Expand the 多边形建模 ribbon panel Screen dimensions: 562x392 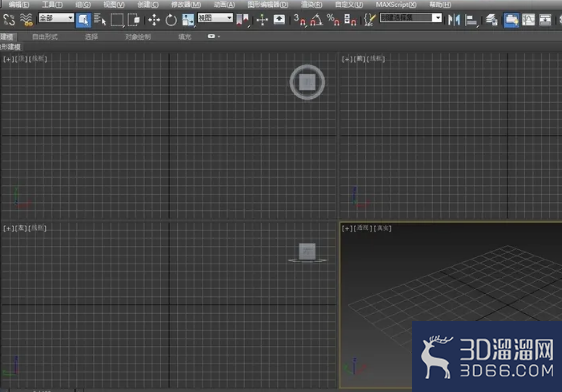pyautogui.click(x=11, y=47)
